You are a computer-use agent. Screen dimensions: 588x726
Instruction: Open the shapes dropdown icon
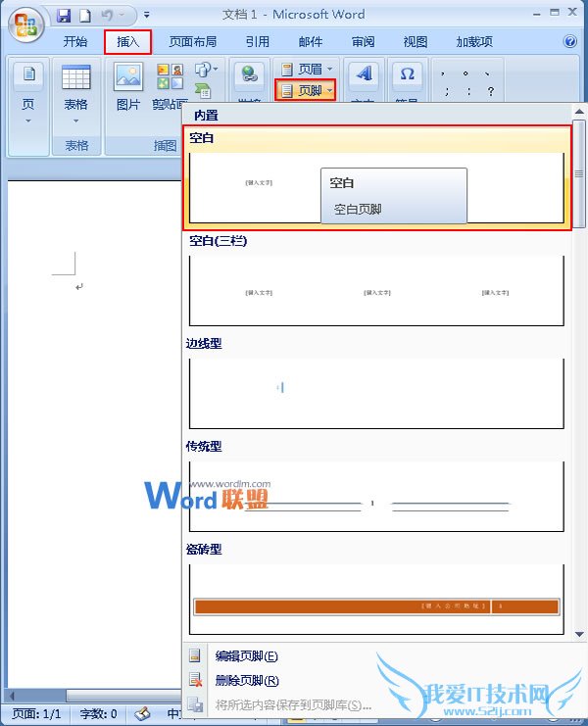coord(206,70)
